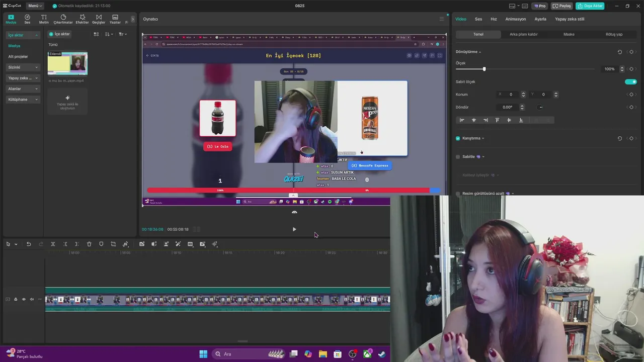The image size is (644, 362).
Task: Open the Geçişler transitions panel
Action: (x=99, y=19)
